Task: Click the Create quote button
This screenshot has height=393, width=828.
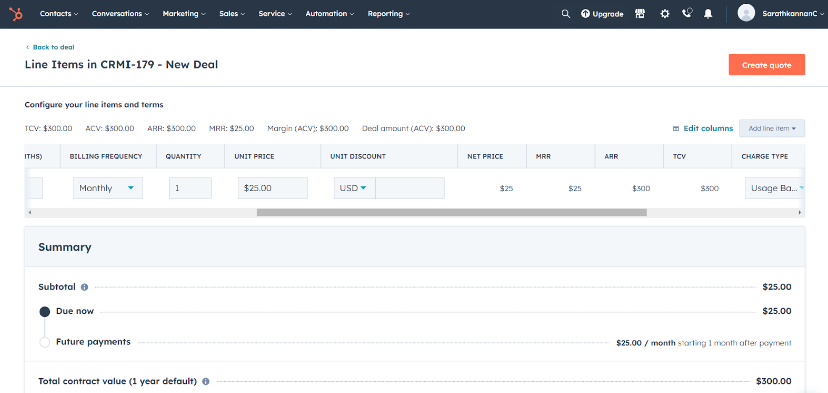Action: [767, 64]
